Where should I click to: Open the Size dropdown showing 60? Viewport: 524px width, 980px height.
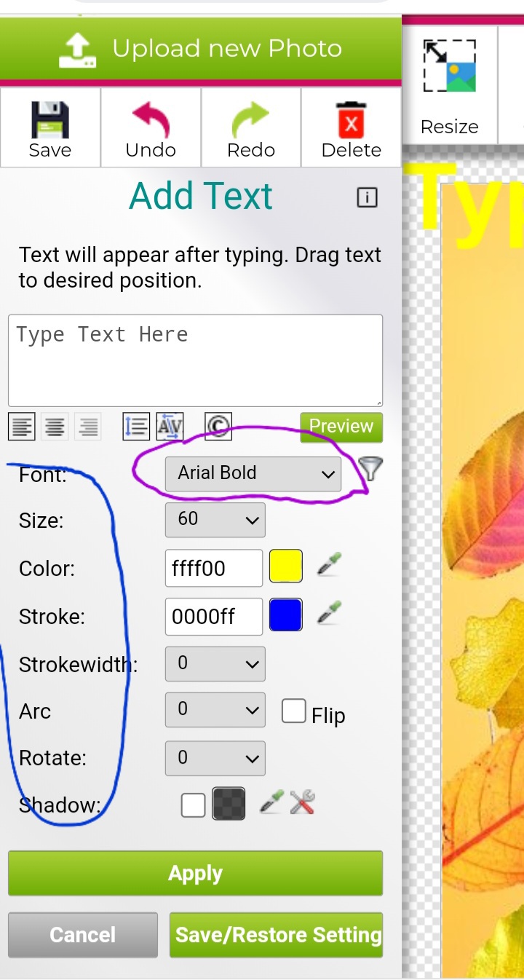pos(215,520)
